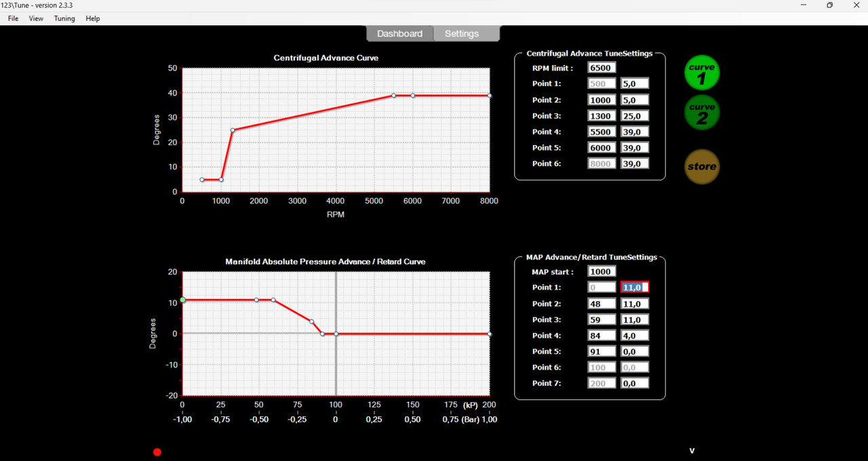Edit Centrifugal Point 1 degrees field

(x=635, y=83)
